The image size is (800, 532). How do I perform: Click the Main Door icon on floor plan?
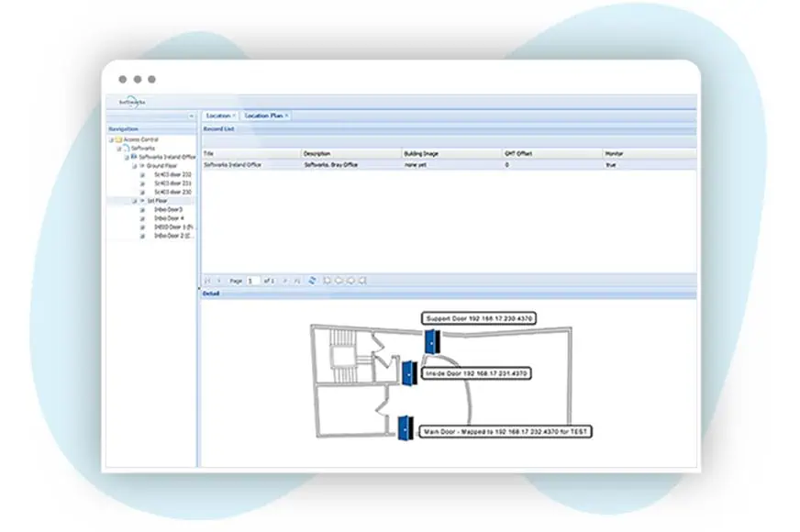[x=406, y=428]
